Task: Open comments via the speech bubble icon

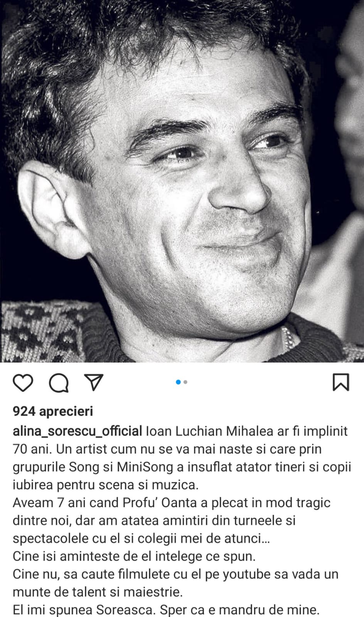Action: (x=59, y=383)
